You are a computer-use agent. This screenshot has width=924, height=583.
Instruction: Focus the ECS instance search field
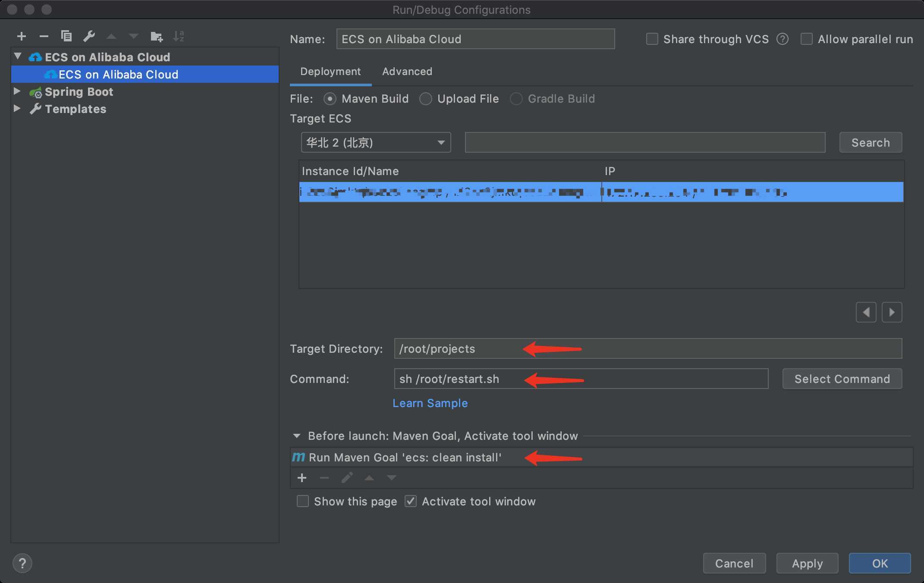point(645,143)
